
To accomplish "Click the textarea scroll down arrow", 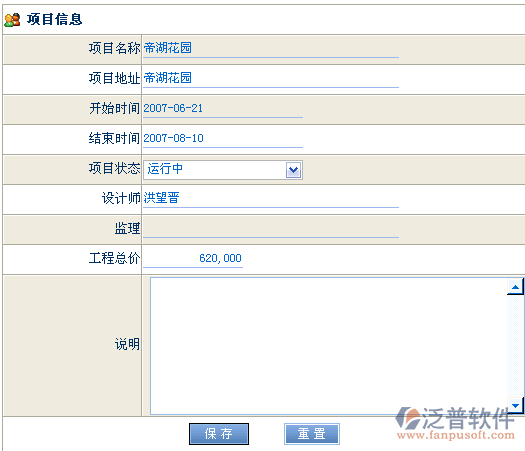I will point(515,406).
